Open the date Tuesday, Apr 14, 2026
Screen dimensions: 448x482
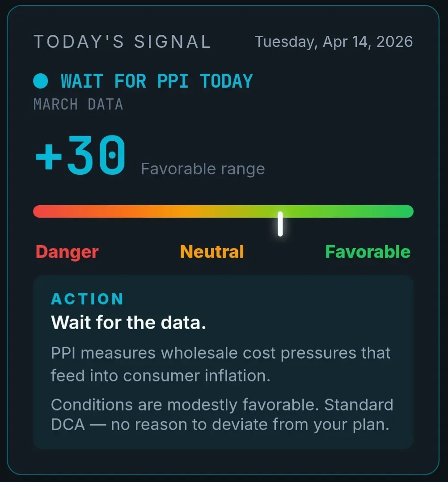[x=334, y=41]
